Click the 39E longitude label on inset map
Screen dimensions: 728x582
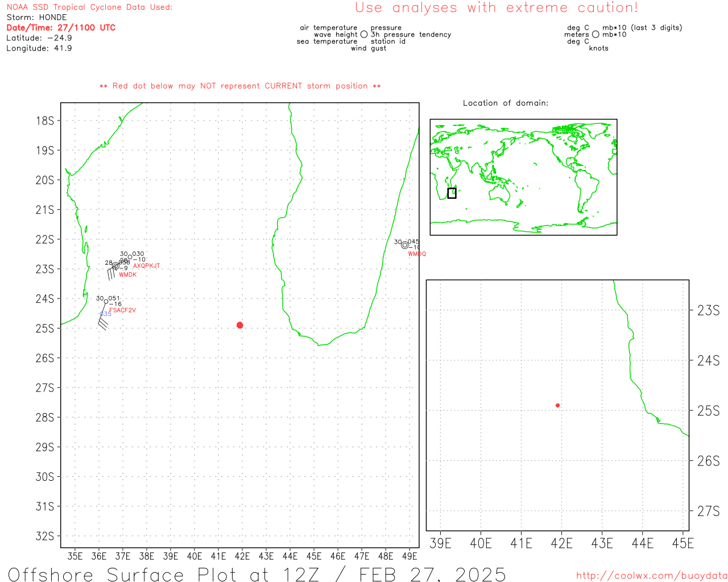(x=441, y=543)
